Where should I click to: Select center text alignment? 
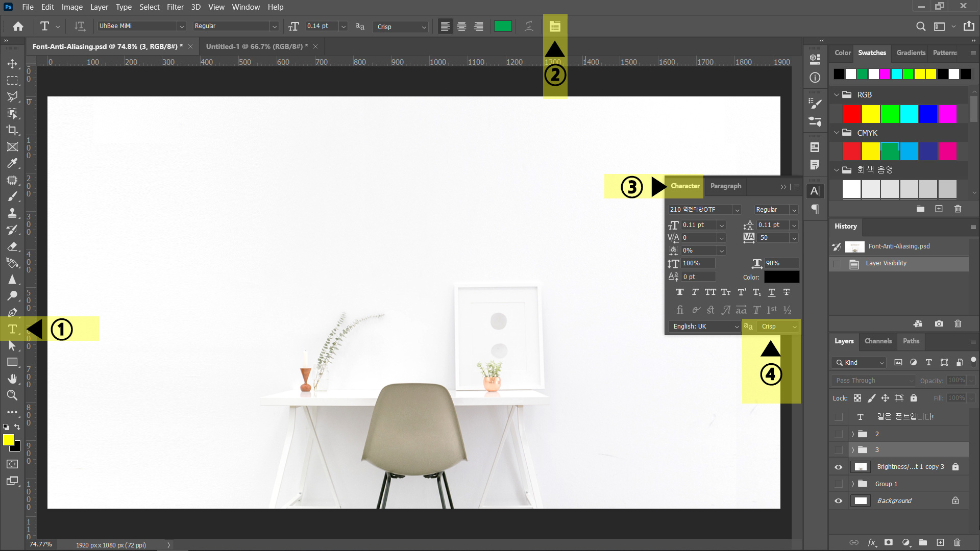tap(461, 27)
